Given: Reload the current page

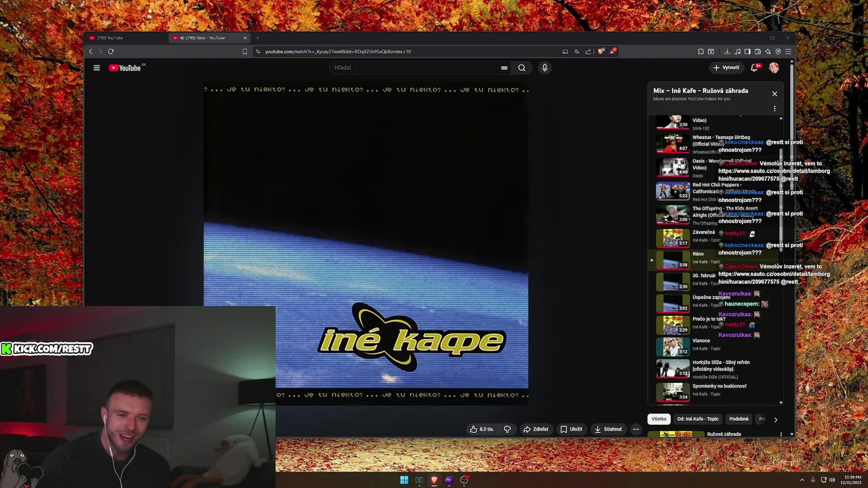Looking at the screenshot, I should [x=111, y=52].
